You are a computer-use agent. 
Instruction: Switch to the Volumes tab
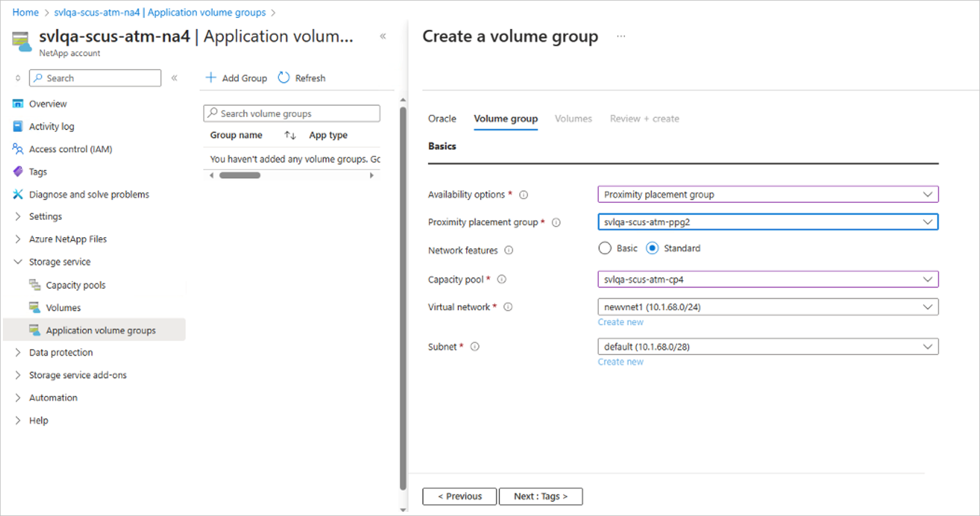click(573, 119)
